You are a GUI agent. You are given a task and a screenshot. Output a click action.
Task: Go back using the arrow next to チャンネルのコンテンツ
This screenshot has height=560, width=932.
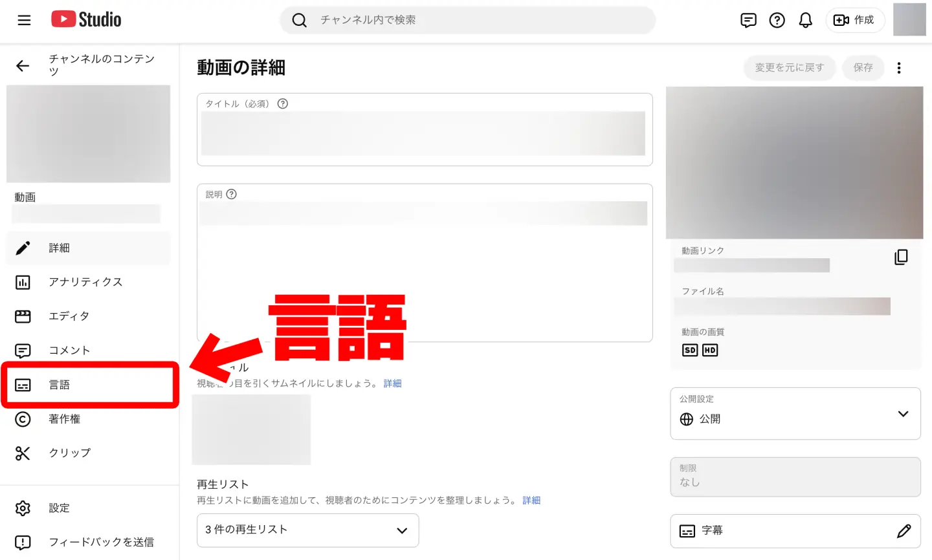point(23,66)
